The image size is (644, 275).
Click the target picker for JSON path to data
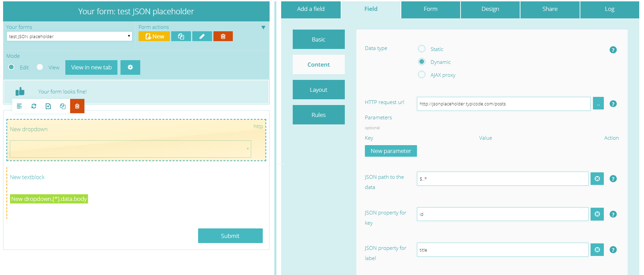597,178
